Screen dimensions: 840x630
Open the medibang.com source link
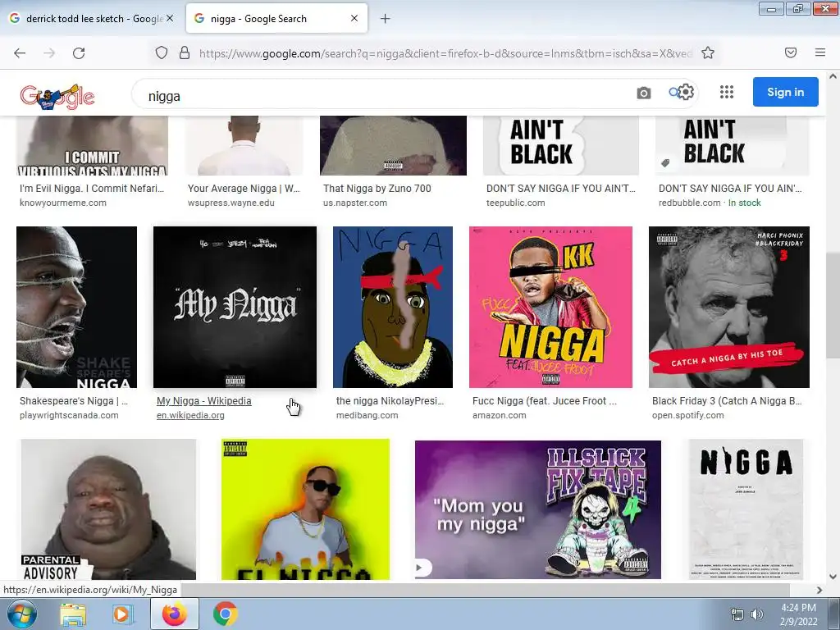(x=367, y=415)
